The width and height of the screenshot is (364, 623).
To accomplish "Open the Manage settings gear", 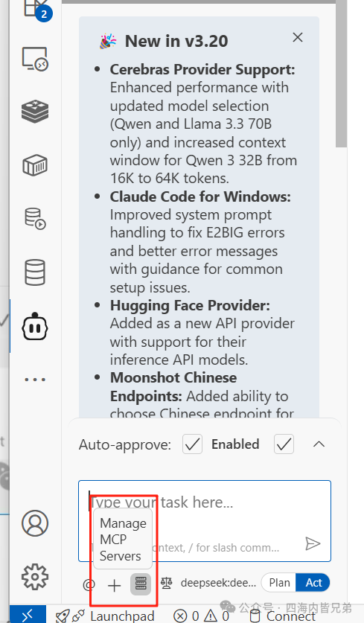I will [35, 577].
